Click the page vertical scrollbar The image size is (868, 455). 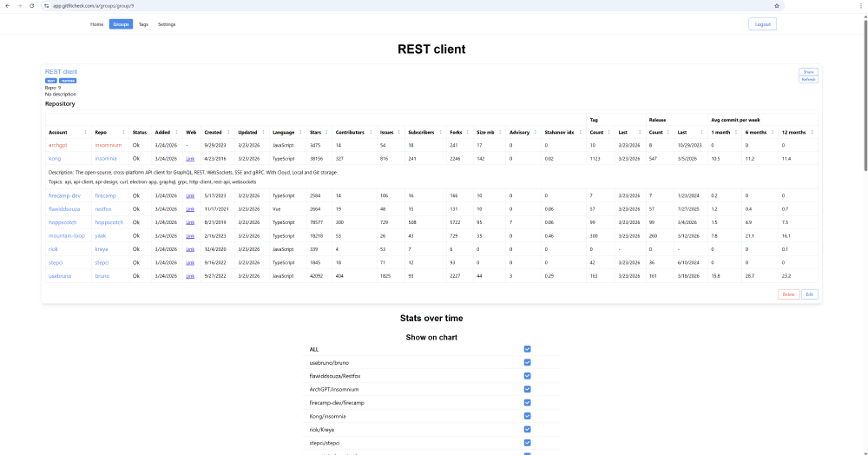(x=865, y=94)
